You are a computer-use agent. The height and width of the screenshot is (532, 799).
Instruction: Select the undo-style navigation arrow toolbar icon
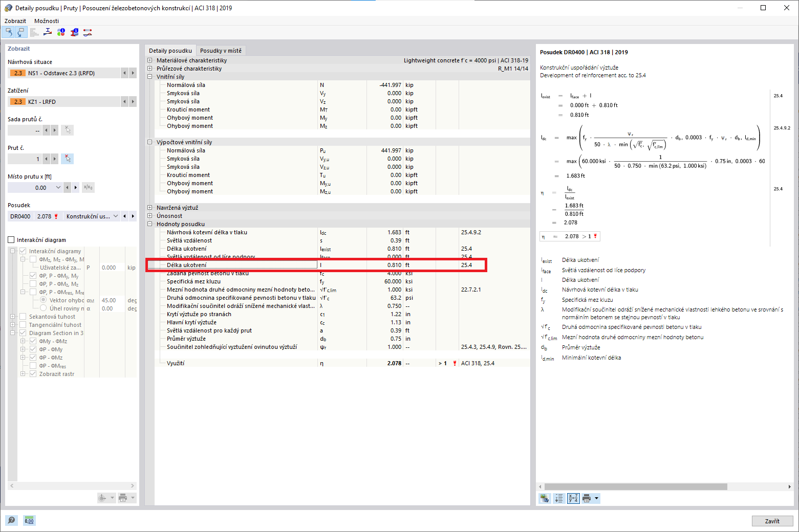click(9, 32)
